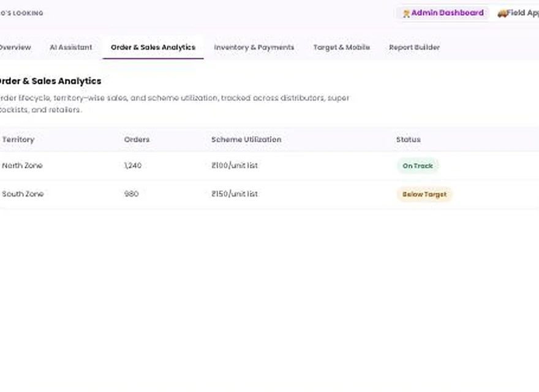Click the Below Target status badge

pyautogui.click(x=424, y=194)
